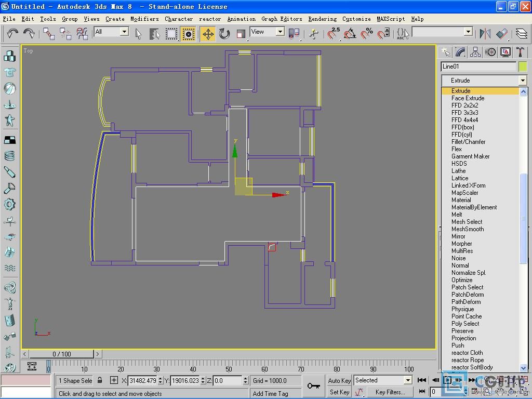Open the Rendering menu
The height and width of the screenshot is (399, 532).
pos(322,19)
